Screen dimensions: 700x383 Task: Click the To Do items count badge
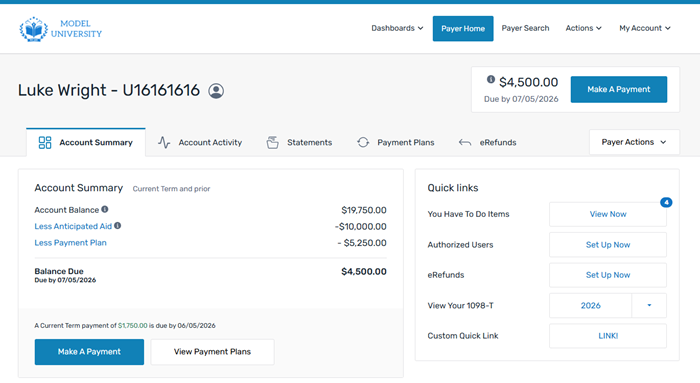coord(666,202)
